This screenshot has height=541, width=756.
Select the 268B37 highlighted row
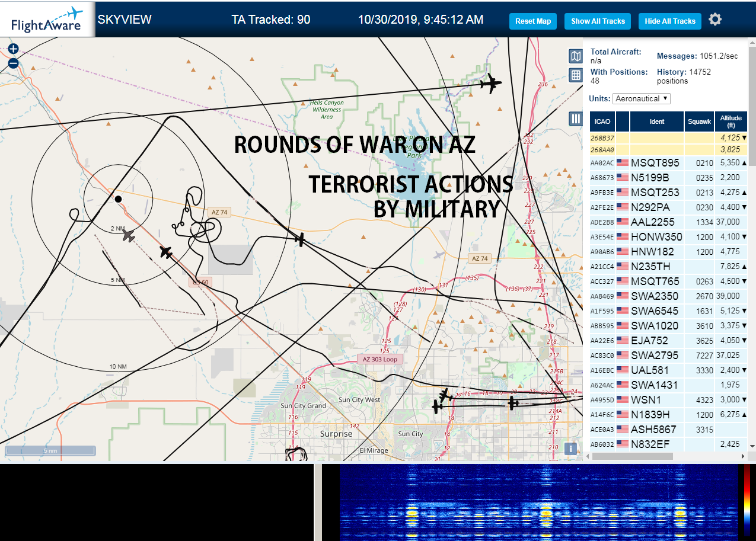[669, 138]
